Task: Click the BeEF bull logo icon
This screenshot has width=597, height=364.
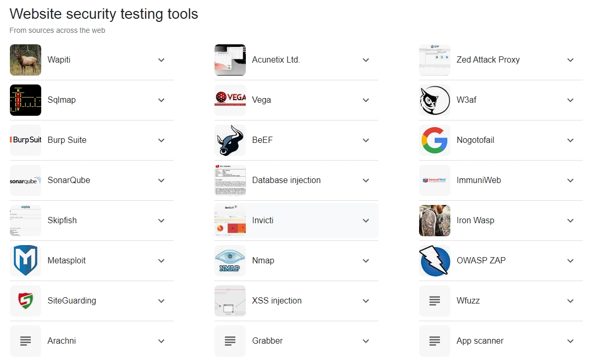Action: (230, 140)
